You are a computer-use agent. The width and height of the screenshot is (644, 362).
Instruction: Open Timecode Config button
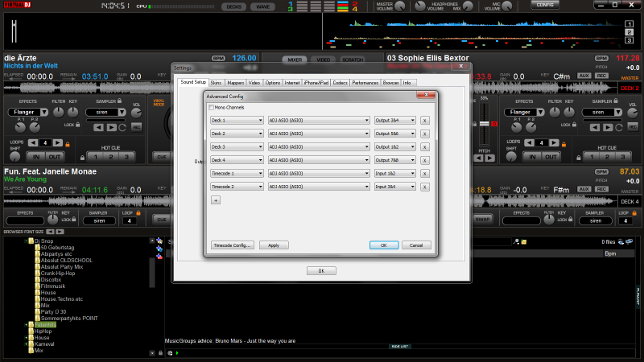click(x=232, y=245)
